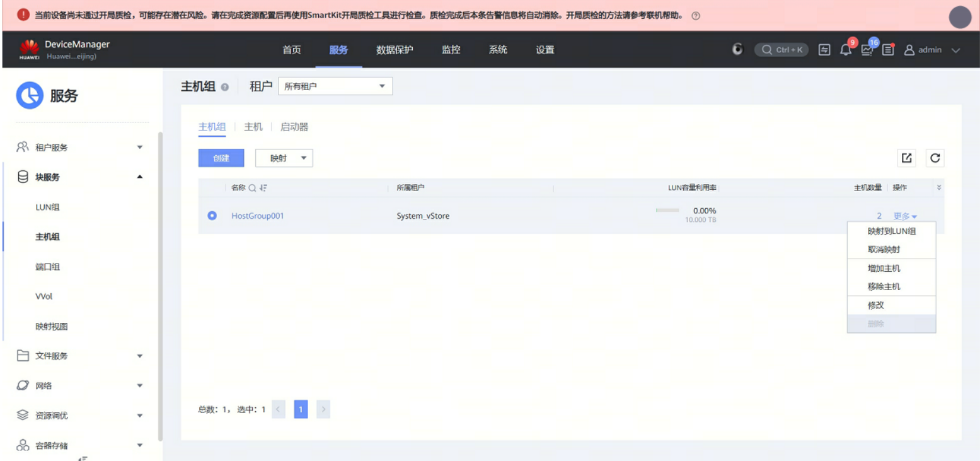
Task: Click the round assistant icon in header
Action: tap(738, 49)
